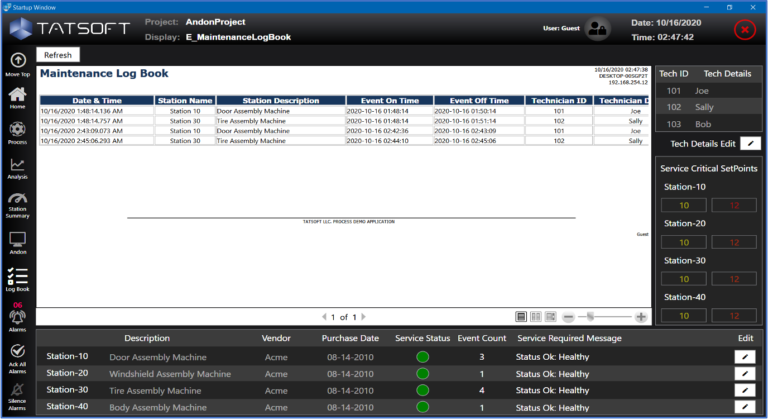
Task: Click the Move Top arrow icon
Action: [17, 60]
